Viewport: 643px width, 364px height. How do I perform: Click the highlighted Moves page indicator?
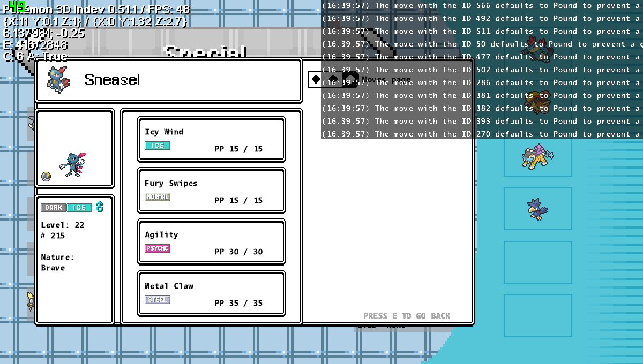tap(350, 79)
